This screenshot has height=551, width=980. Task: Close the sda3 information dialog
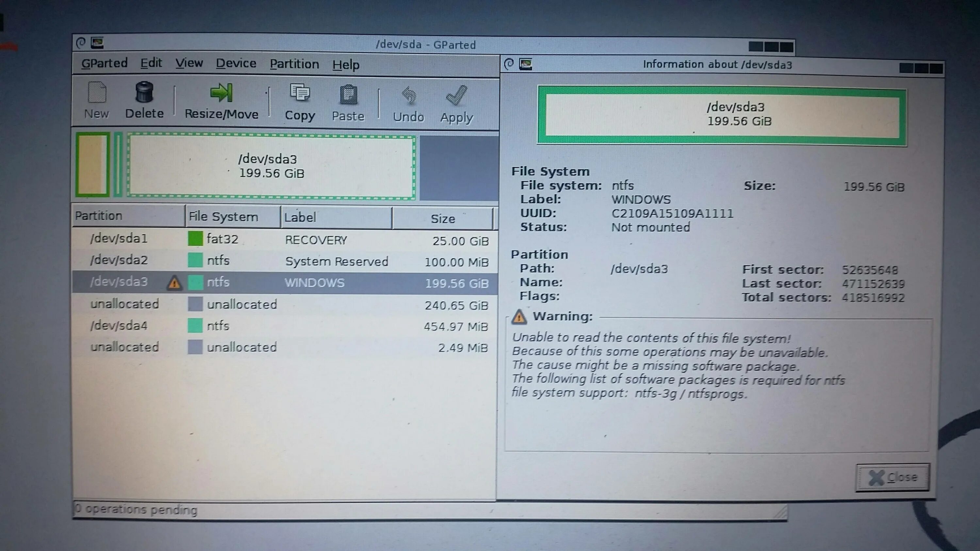point(892,477)
